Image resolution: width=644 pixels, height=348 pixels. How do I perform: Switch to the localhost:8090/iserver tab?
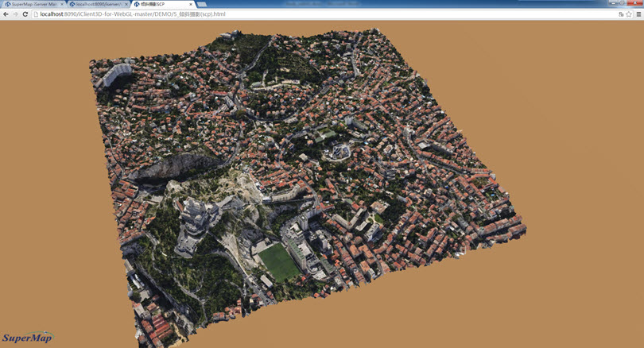96,4
